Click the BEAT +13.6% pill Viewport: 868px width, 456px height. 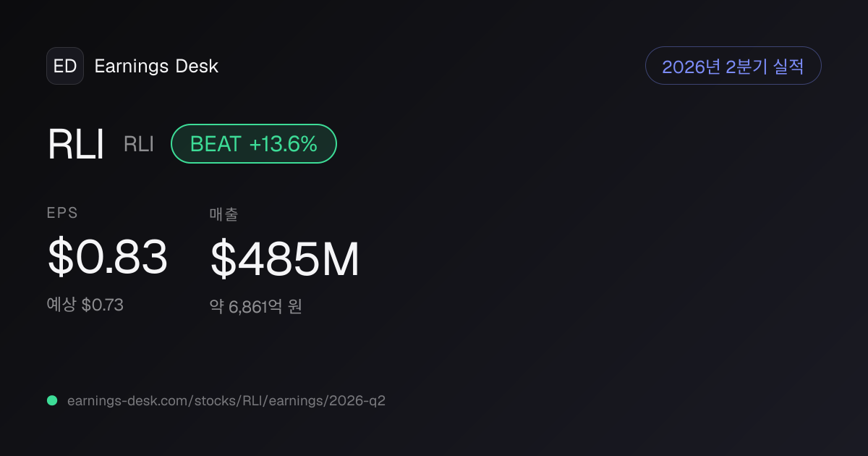click(254, 143)
